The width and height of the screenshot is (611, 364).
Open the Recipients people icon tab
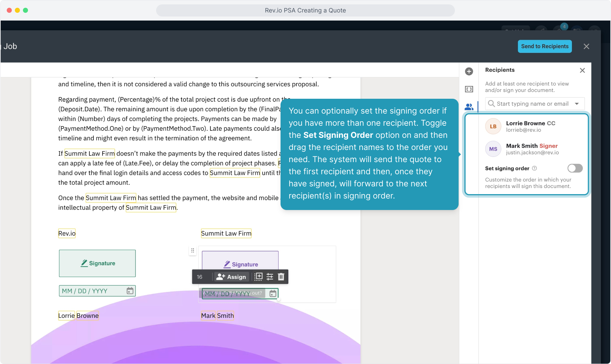[x=469, y=107]
